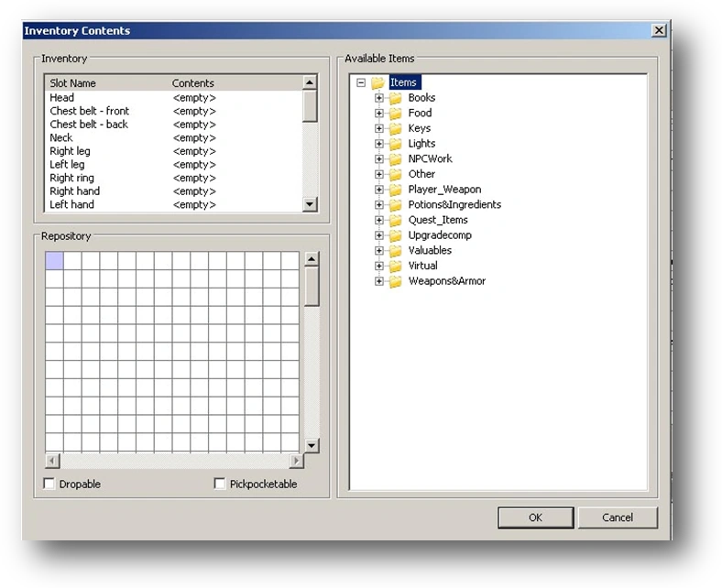Select the Valuables label in tree
This screenshot has width=722, height=588.
click(430, 250)
